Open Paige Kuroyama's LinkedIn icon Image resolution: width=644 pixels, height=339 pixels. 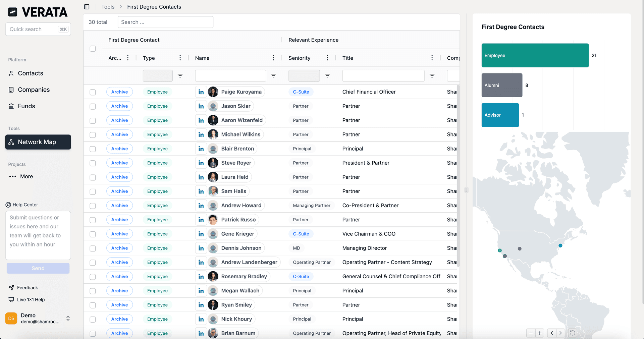pos(201,92)
